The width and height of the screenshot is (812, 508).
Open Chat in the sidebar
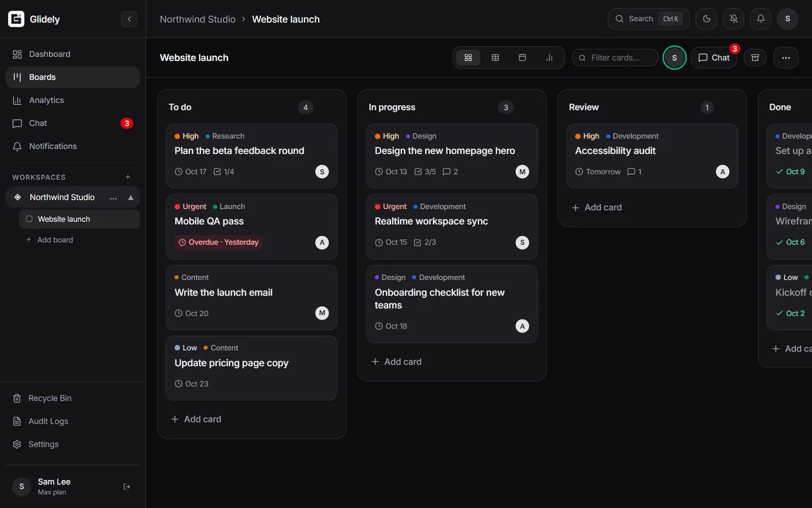point(73,123)
